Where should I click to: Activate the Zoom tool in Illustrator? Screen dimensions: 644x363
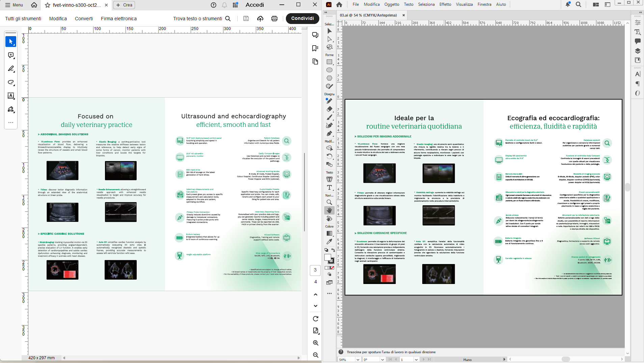(x=329, y=202)
